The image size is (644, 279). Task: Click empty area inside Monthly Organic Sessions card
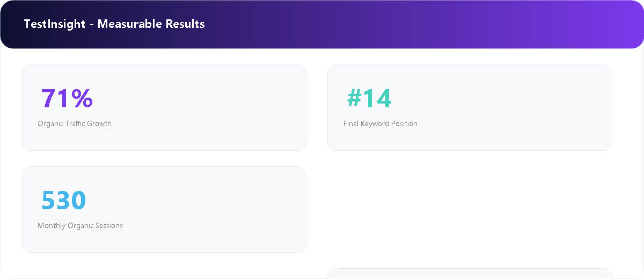point(215,209)
